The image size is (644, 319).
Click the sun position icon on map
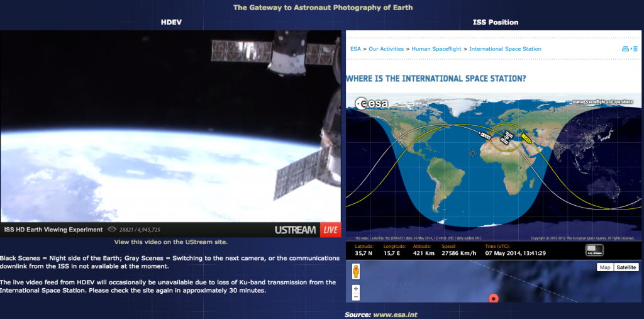(472, 153)
